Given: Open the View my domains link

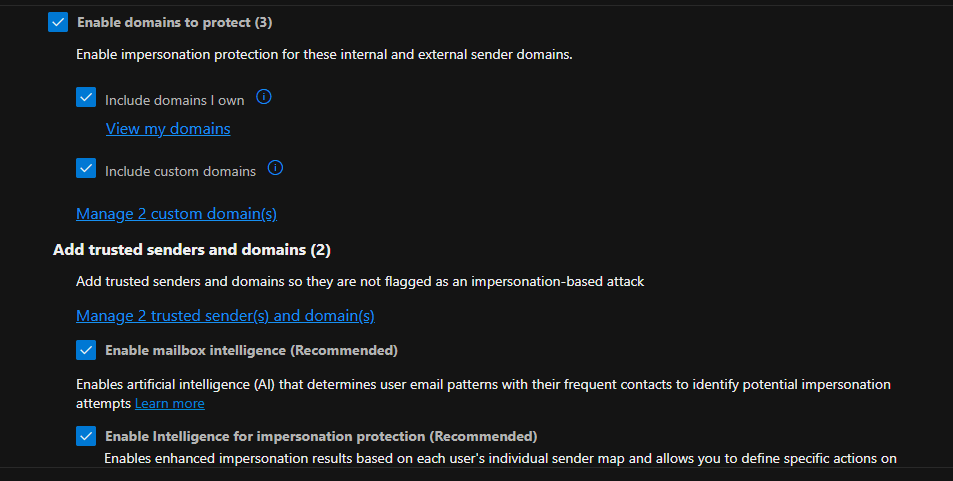Looking at the screenshot, I should tap(168, 128).
